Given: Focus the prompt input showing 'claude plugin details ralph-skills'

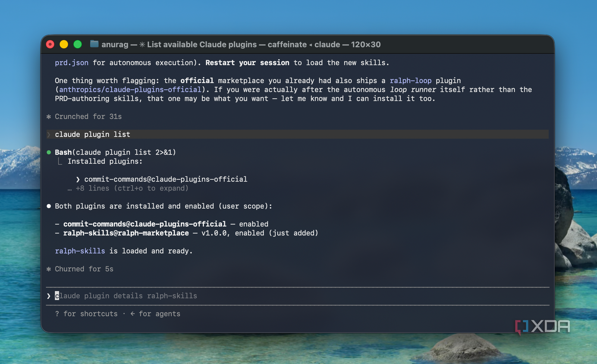Looking at the screenshot, I should click(x=297, y=296).
